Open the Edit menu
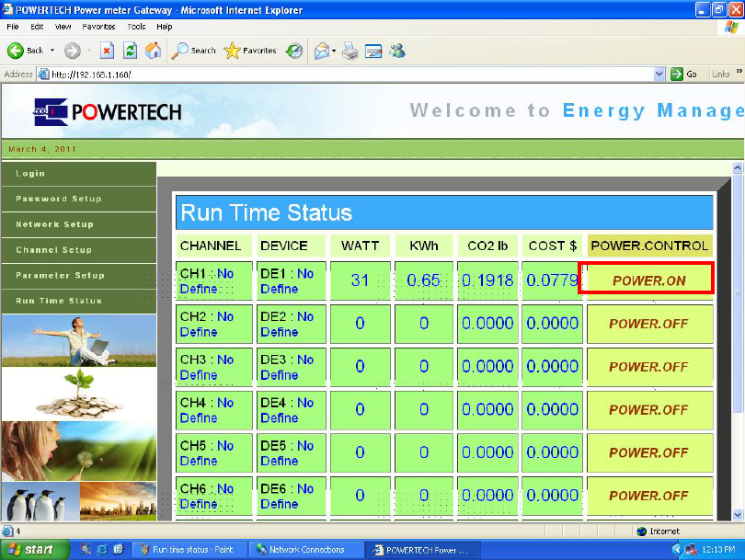The image size is (745, 560). pyautogui.click(x=37, y=27)
